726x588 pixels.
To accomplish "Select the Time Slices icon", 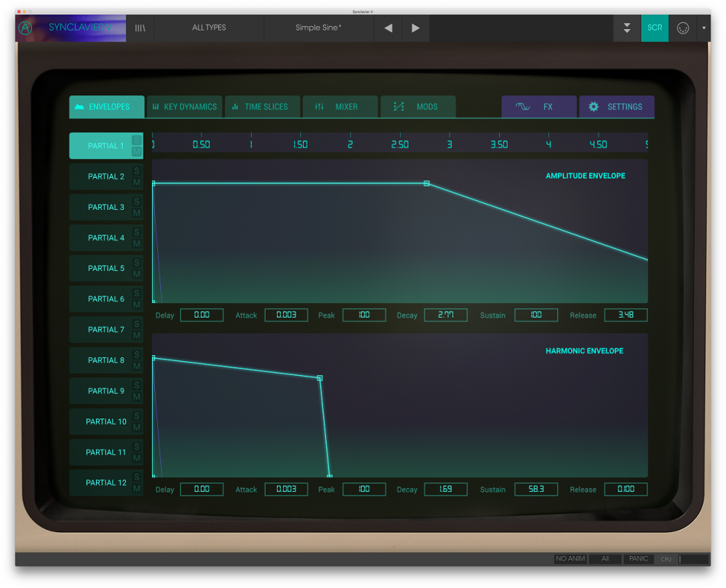I will (236, 107).
